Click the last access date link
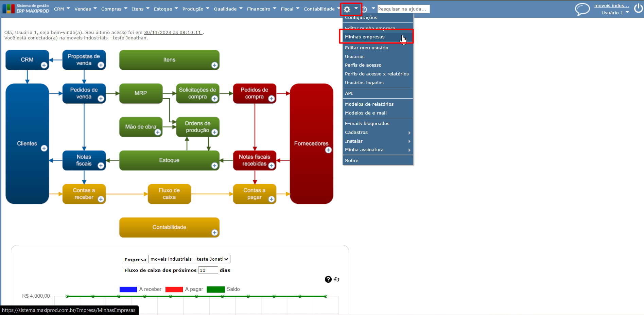The width and height of the screenshot is (644, 315). 173,33
